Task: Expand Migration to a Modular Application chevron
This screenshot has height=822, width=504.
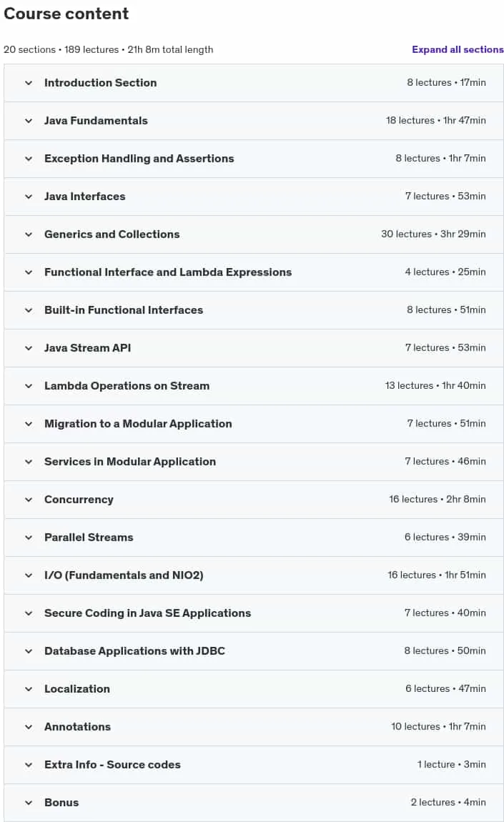Action: tap(29, 424)
